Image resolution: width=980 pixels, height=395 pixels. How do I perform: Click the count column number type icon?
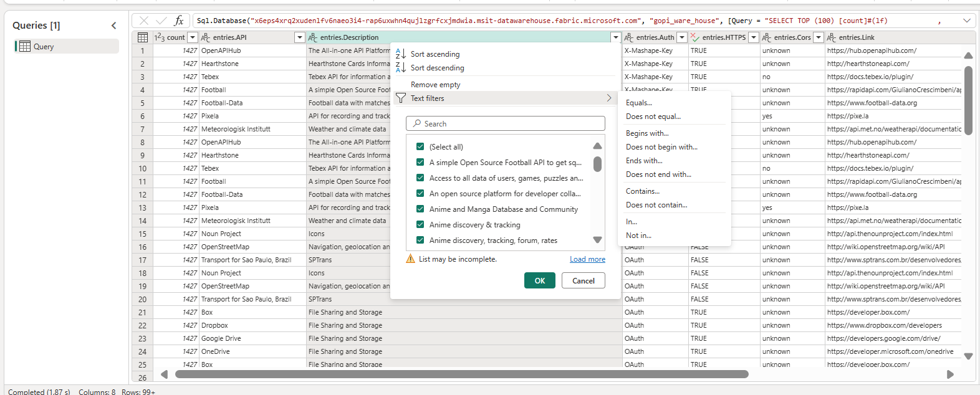[160, 37]
